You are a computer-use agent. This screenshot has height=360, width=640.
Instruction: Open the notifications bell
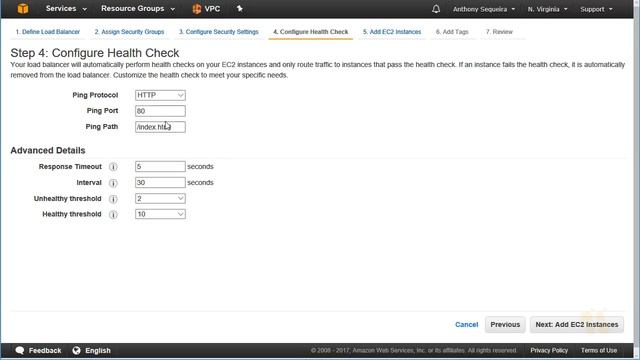click(436, 9)
